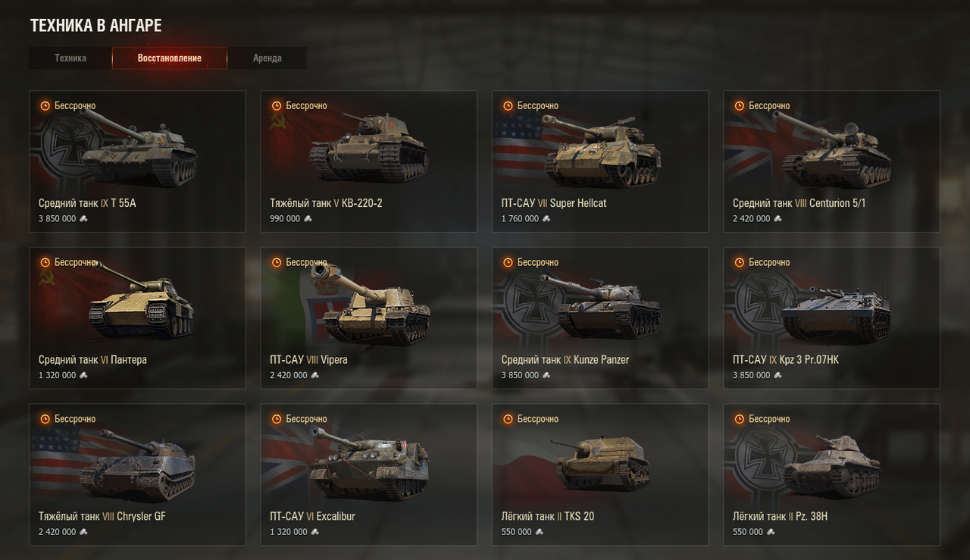The image size is (970, 560).
Task: Click credits icon beside TKS 20 price
Action: point(540,532)
